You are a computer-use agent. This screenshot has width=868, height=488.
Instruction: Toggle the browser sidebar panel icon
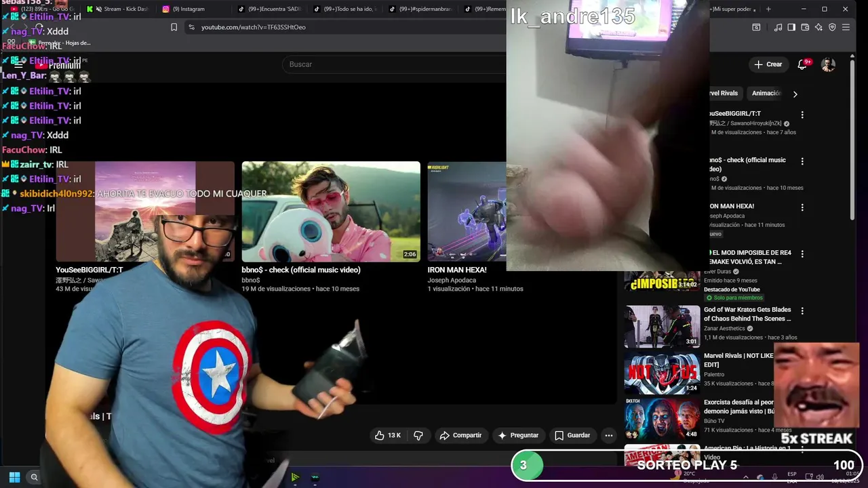[791, 27]
